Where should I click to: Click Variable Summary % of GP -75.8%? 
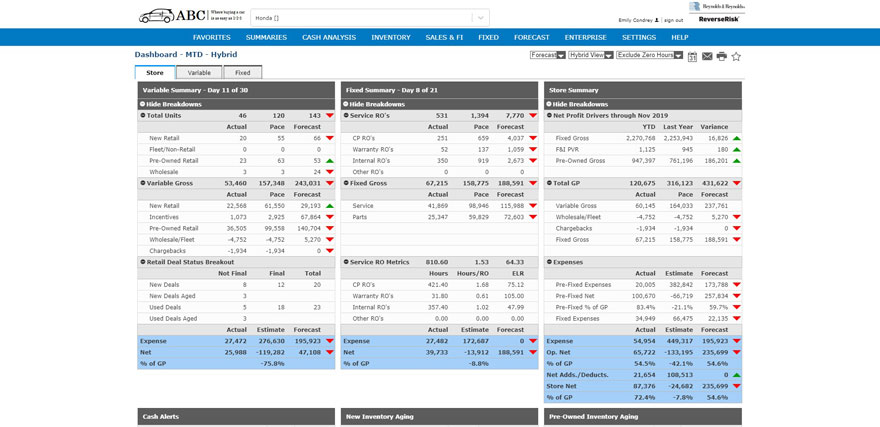pos(273,364)
